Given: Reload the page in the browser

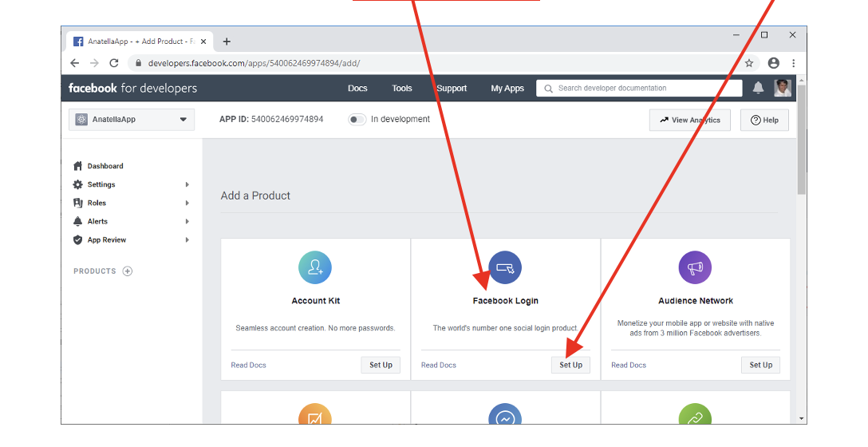Looking at the screenshot, I should click(114, 63).
